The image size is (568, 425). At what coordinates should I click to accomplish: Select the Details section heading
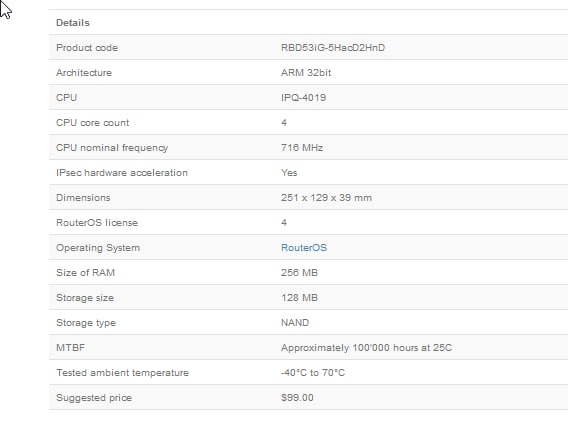click(x=73, y=22)
